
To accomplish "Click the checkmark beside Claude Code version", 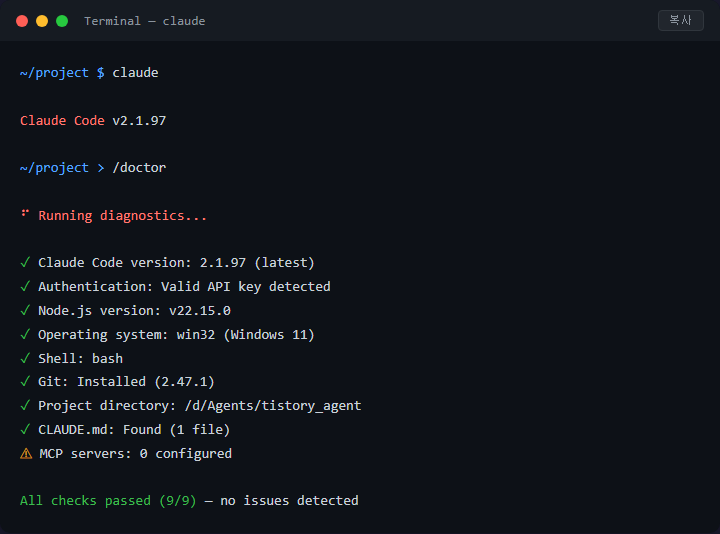I will coord(25,262).
